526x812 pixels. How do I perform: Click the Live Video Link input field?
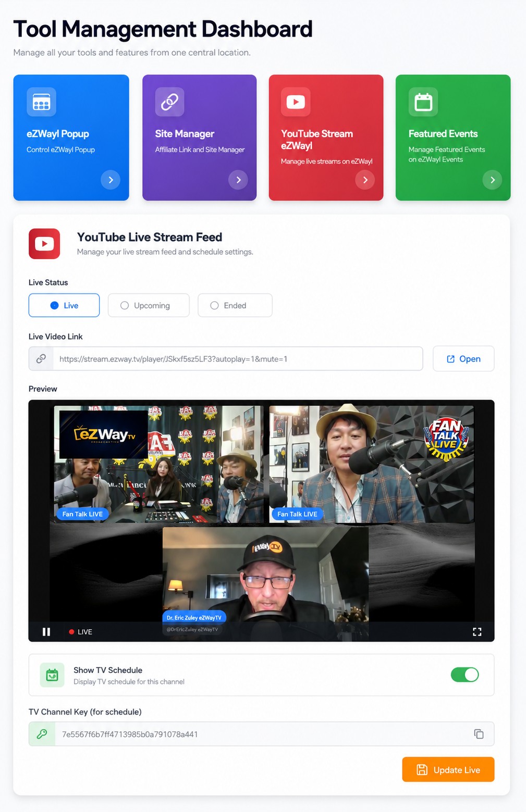(226, 359)
